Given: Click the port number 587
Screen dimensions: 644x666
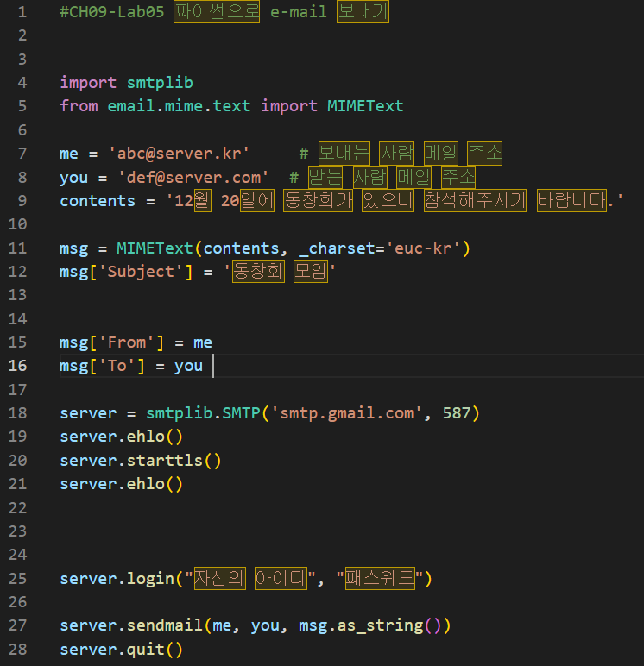Looking at the screenshot, I should pos(456,413).
